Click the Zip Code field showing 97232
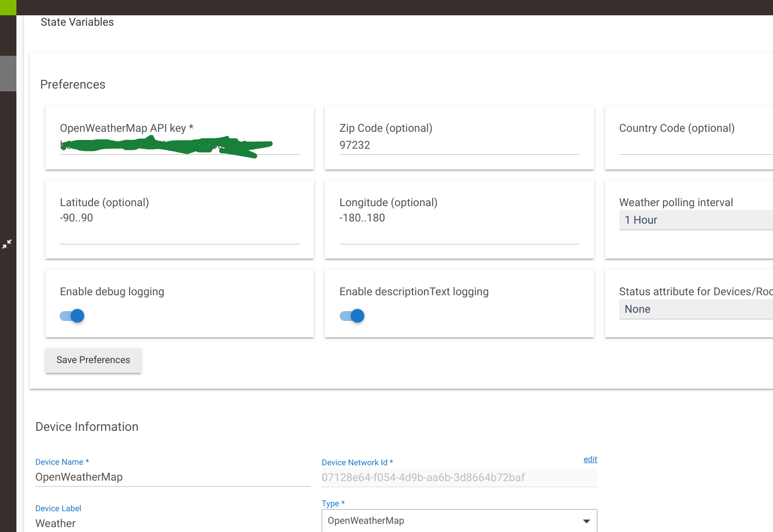The height and width of the screenshot is (532, 773). point(459,145)
